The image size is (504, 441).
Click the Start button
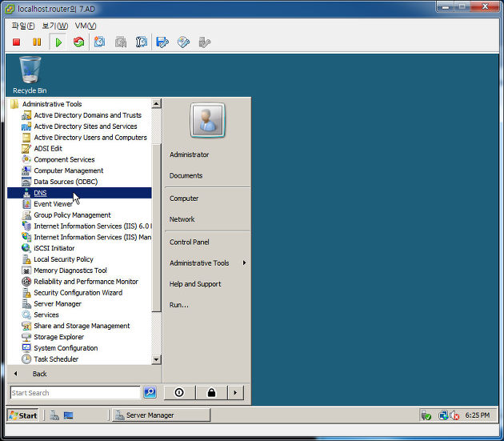23,415
